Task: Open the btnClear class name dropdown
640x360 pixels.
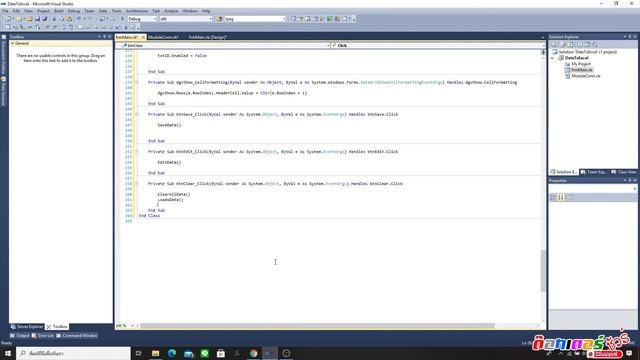Action: coord(328,45)
